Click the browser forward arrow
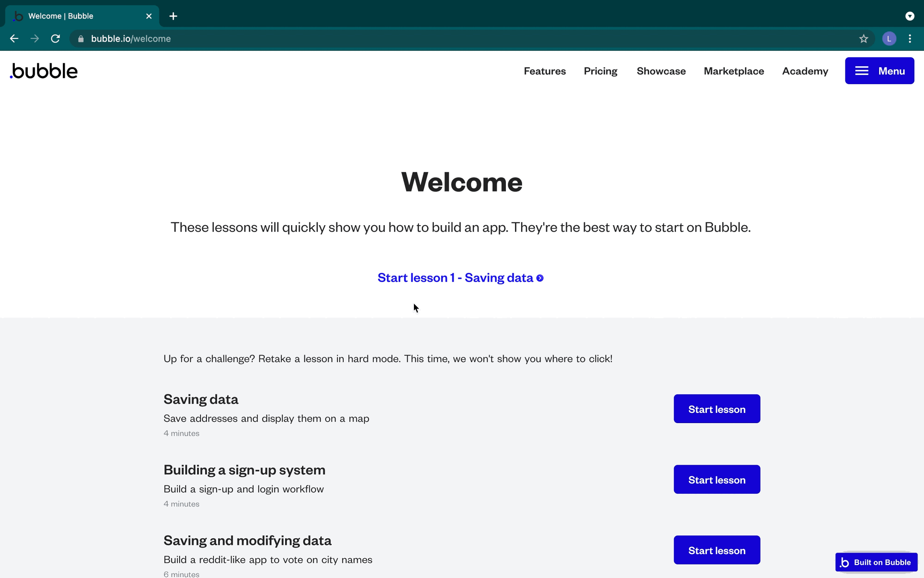The height and width of the screenshot is (578, 924). point(35,39)
